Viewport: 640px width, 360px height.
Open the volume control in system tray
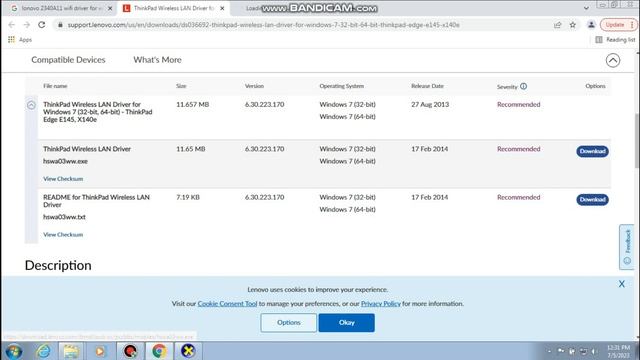tap(594, 351)
